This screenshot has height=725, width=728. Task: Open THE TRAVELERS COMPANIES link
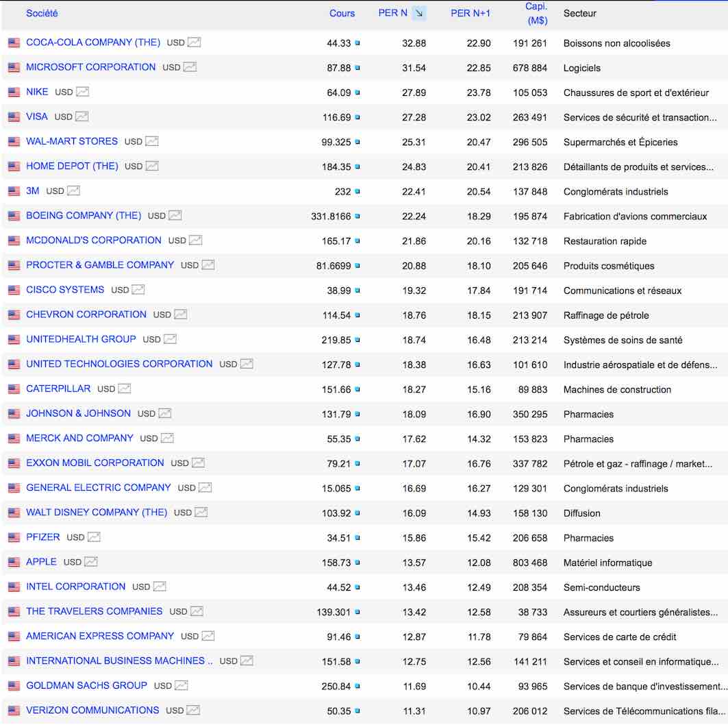[x=95, y=611]
